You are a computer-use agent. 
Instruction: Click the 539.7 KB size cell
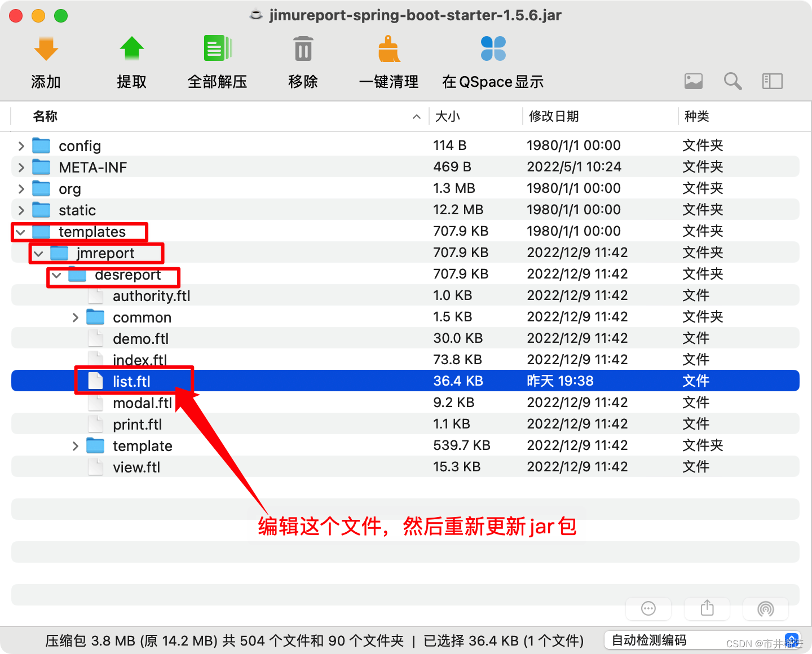pyautogui.click(x=462, y=445)
